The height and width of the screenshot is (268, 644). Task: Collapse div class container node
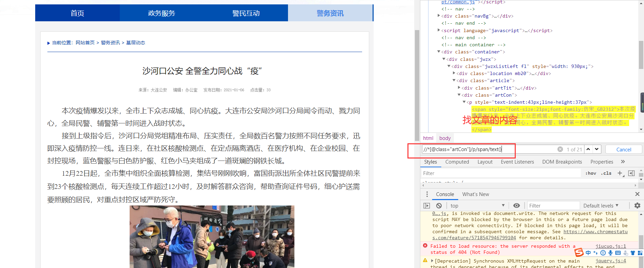click(439, 51)
